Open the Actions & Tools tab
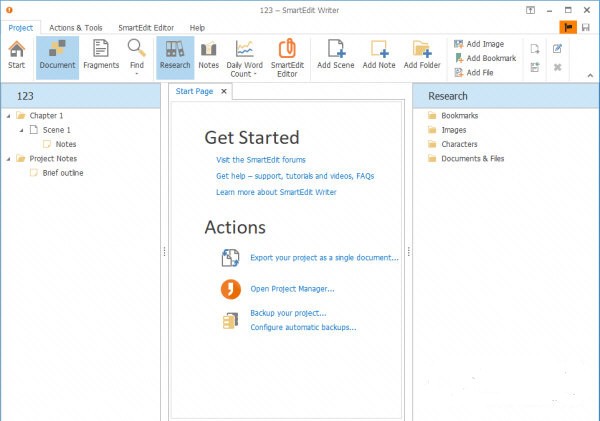Image resolution: width=600 pixels, height=421 pixels. pos(75,28)
